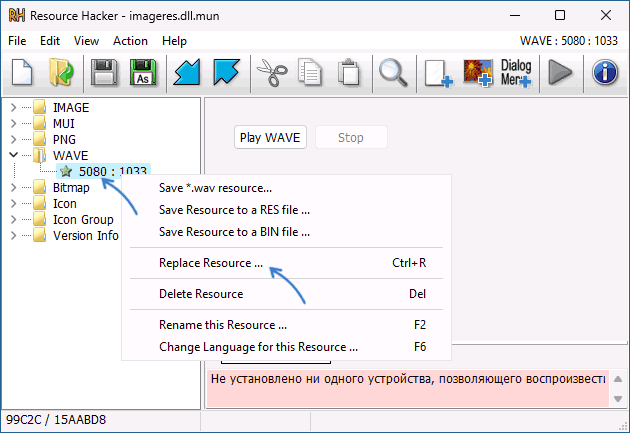
Task: Save the file with the floppy disk icon
Action: tap(104, 73)
